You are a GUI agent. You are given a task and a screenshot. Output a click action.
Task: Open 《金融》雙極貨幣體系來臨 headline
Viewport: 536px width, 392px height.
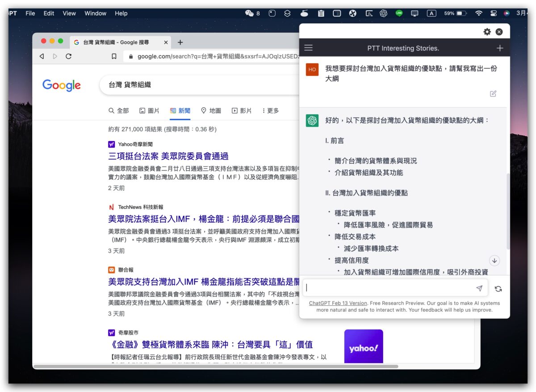click(x=210, y=345)
